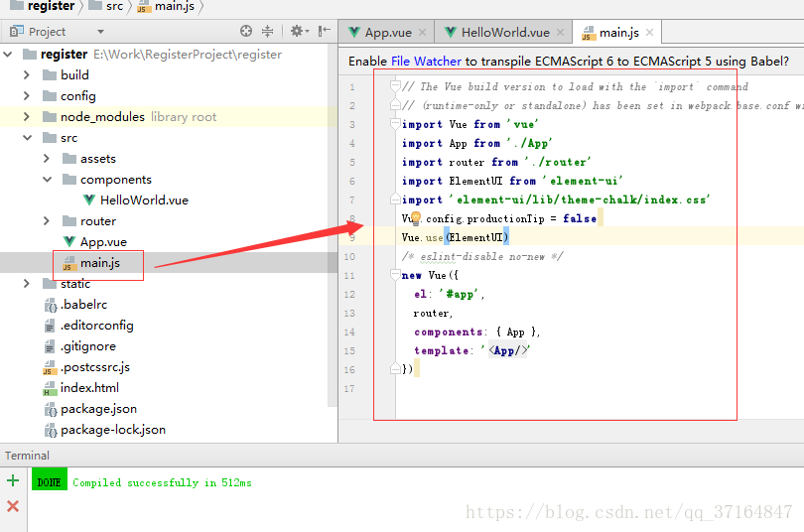Click the intention lightbulb icon in editor
The image size is (804, 532).
coord(415,218)
